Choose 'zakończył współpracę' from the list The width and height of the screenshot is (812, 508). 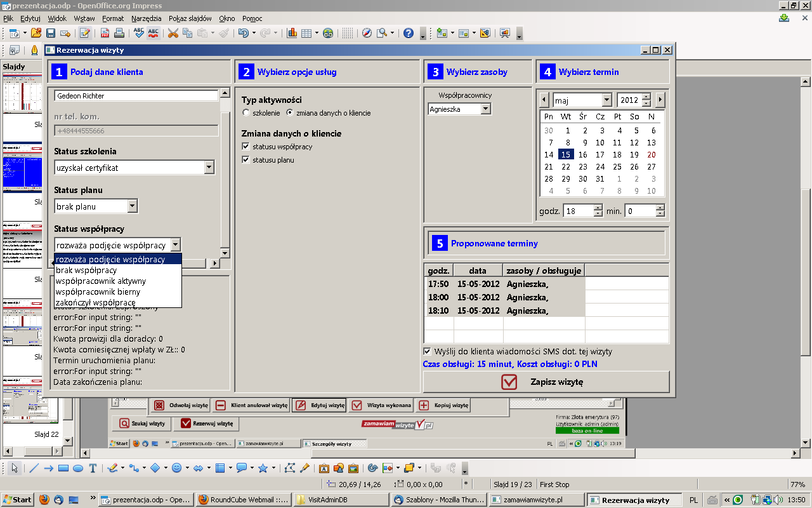pyautogui.click(x=118, y=302)
